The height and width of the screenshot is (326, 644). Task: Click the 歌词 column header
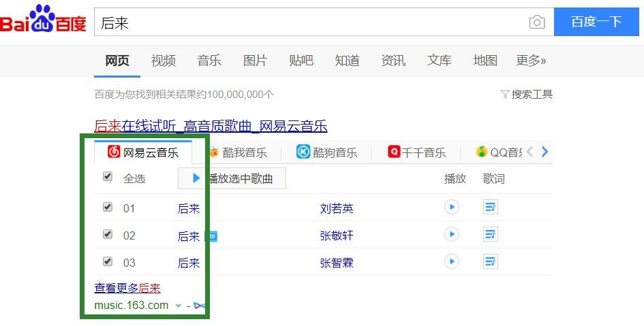coord(493,179)
